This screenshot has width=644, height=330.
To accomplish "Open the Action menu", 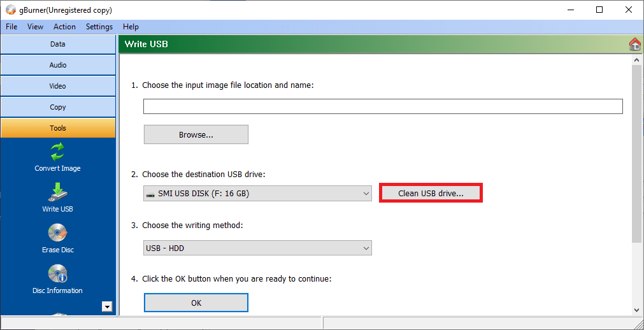I will [64, 27].
